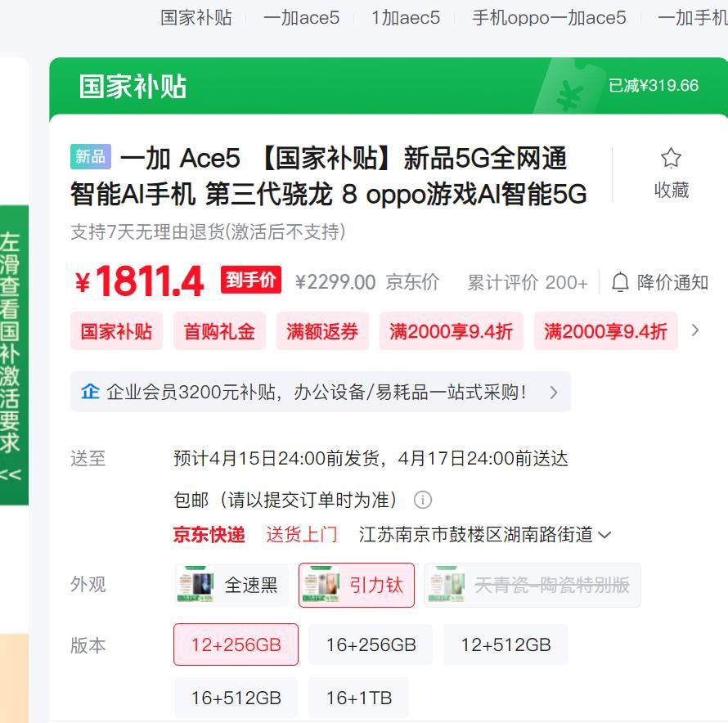
Task: Choose the 16+256GB version
Action: (x=371, y=644)
